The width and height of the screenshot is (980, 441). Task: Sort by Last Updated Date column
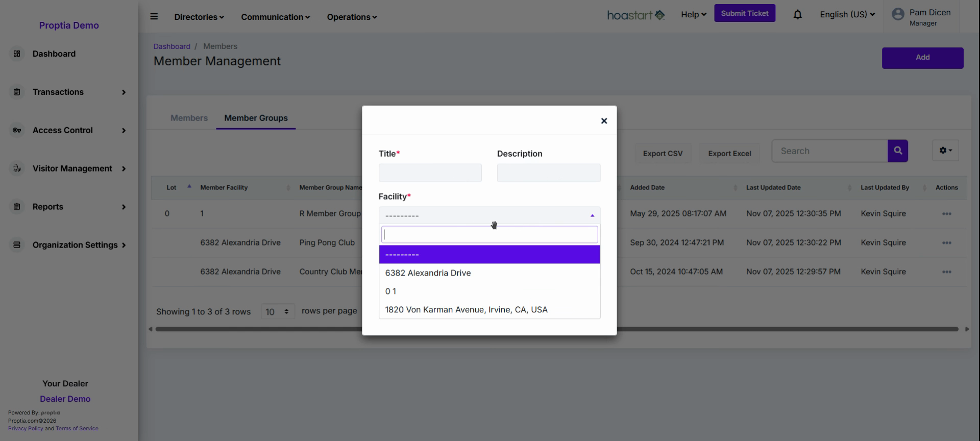point(799,187)
